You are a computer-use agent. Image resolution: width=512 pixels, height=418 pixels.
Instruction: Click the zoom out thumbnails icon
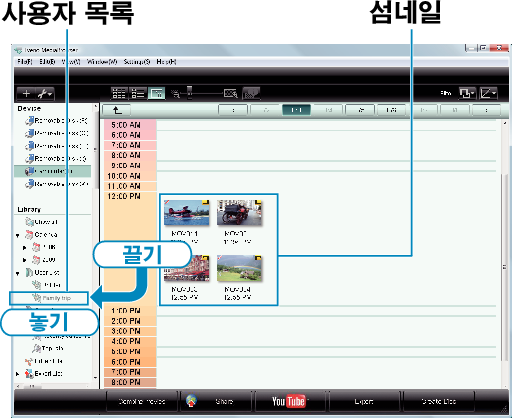[x=175, y=94]
